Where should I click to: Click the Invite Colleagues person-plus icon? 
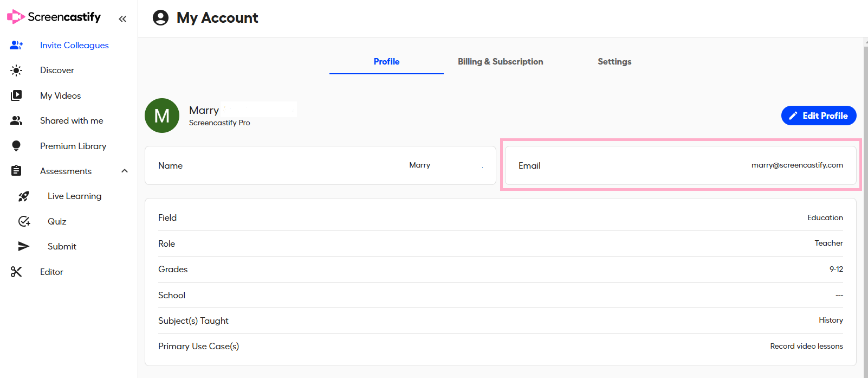(x=16, y=45)
